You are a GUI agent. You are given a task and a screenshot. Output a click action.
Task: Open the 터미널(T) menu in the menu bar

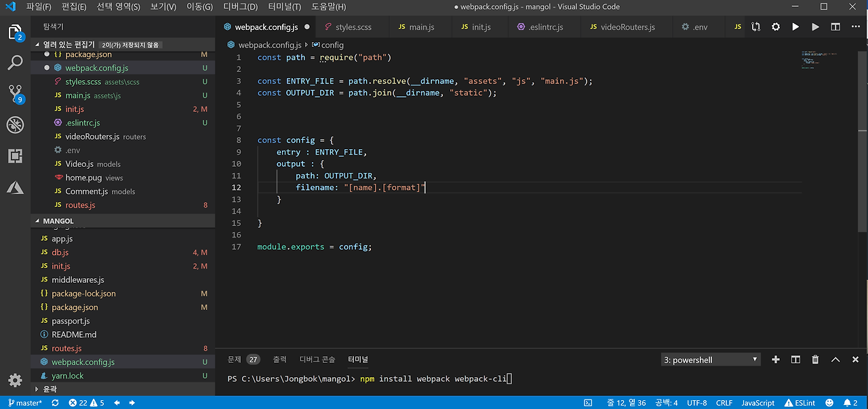click(284, 7)
